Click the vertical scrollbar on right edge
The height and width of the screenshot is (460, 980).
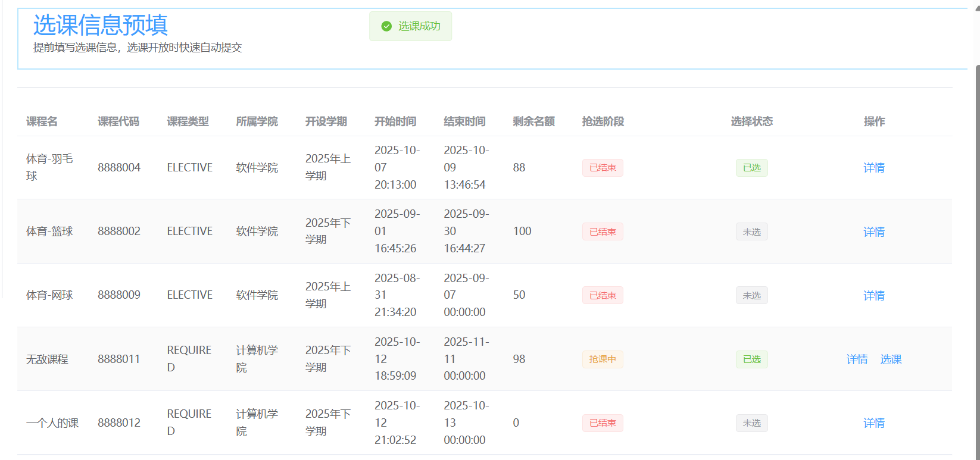[x=977, y=238]
